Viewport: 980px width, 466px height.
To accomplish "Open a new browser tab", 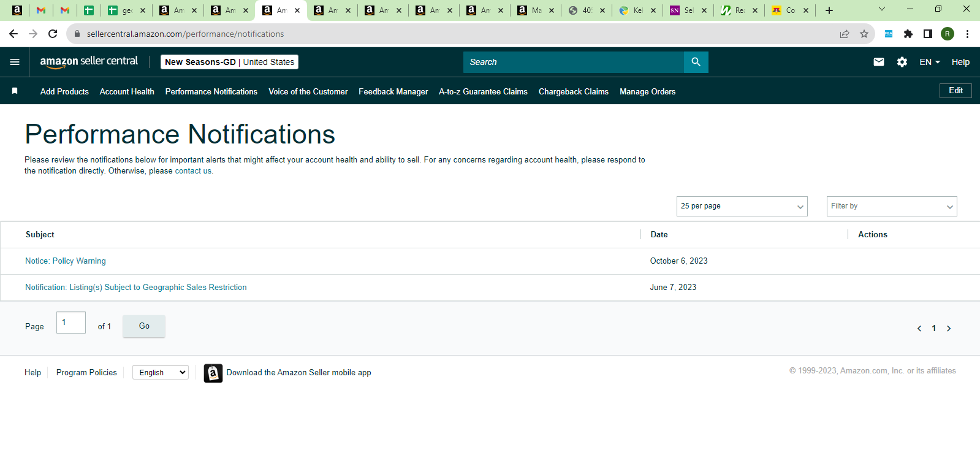I will point(829,10).
